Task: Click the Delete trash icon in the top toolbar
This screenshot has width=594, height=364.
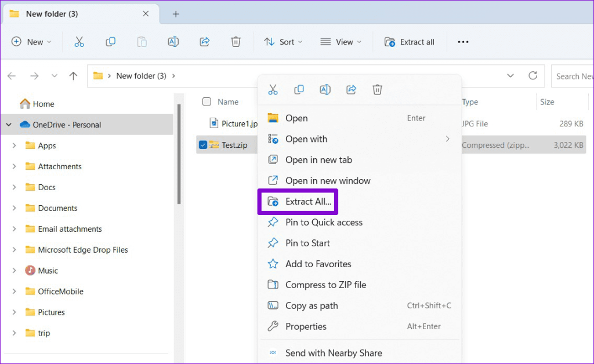Action: click(236, 42)
